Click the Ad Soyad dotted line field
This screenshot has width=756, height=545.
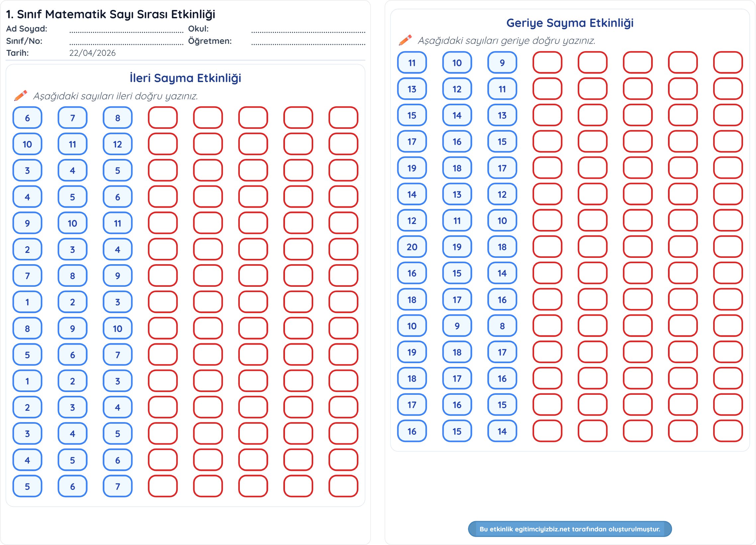[126, 30]
